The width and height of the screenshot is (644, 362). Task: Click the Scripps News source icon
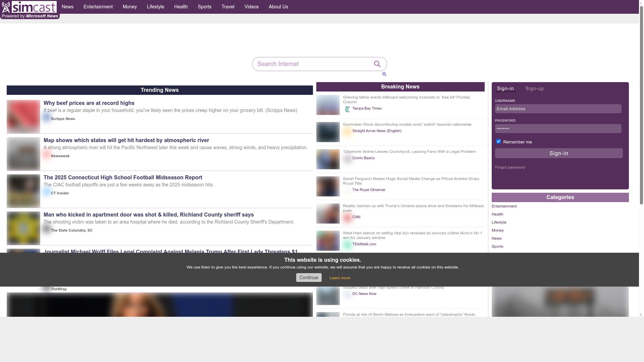(x=47, y=118)
